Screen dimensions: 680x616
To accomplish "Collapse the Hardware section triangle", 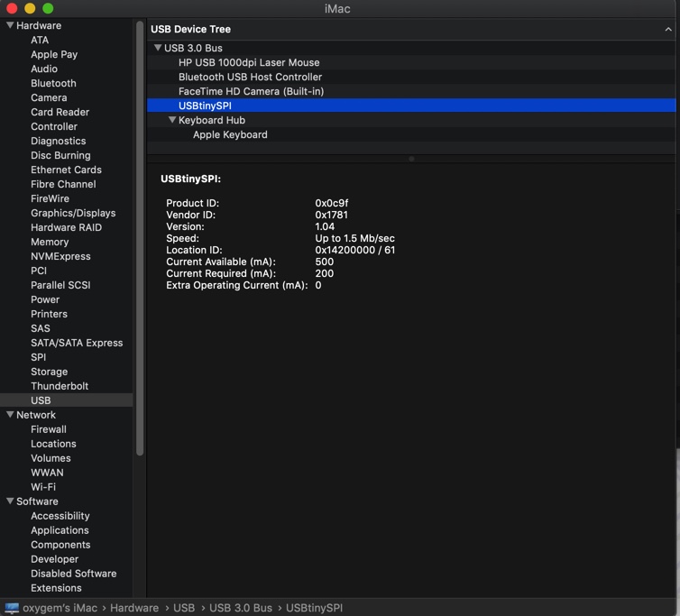I will (10, 26).
